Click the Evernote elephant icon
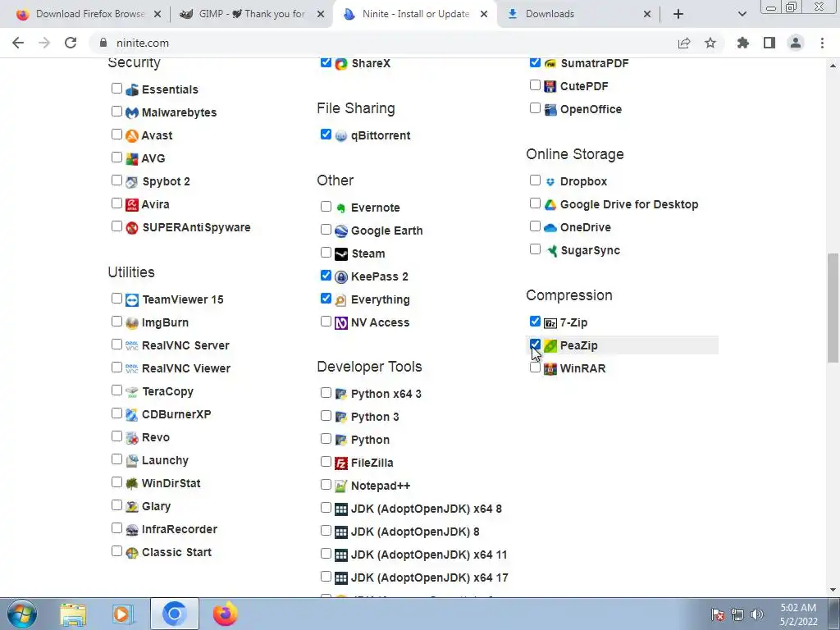This screenshot has height=630, width=840. point(341,208)
